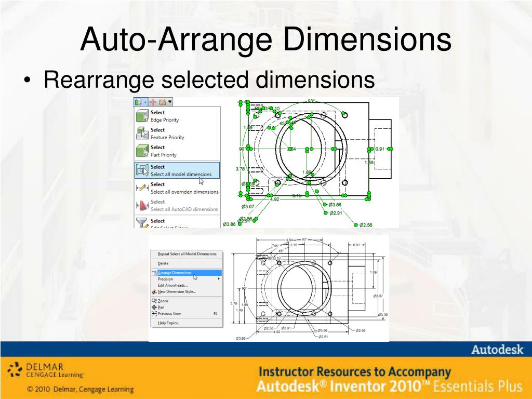Open Help Topics... from context menu
The width and height of the screenshot is (532, 399).
[187, 323]
